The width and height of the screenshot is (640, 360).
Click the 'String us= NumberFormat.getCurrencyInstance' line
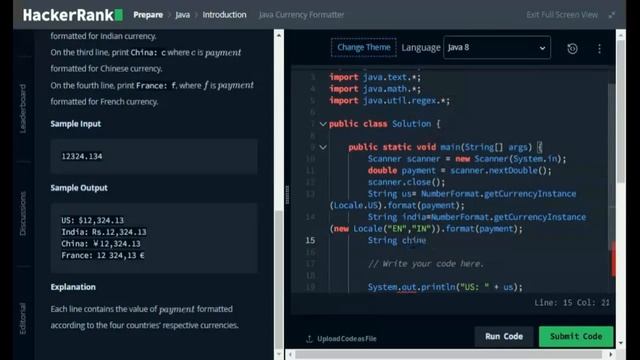point(472,194)
